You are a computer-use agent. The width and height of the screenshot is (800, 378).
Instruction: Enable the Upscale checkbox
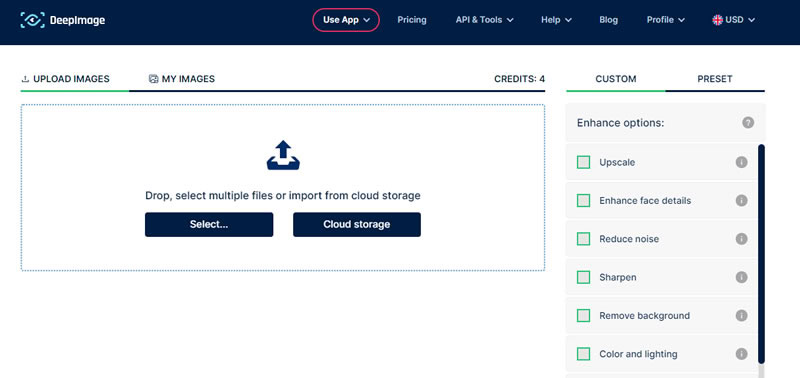pyautogui.click(x=583, y=162)
